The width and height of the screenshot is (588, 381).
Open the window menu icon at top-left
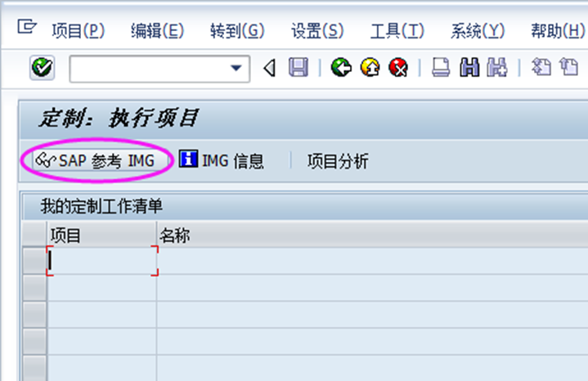pyautogui.click(x=27, y=27)
